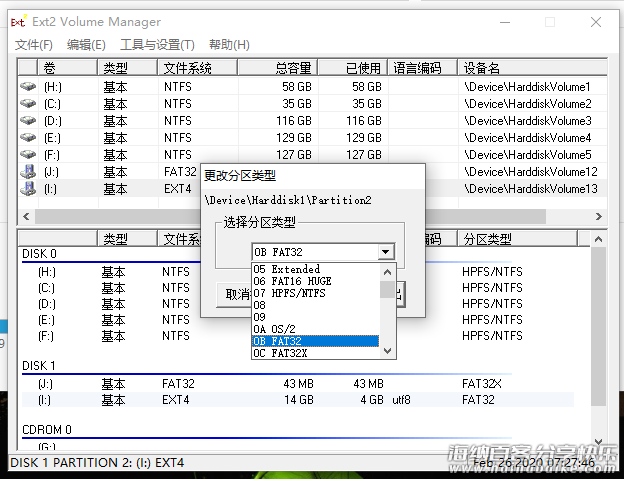The height and width of the screenshot is (479, 624).
Task: Click the upper list 文件系统 column header
Action: 197,68
